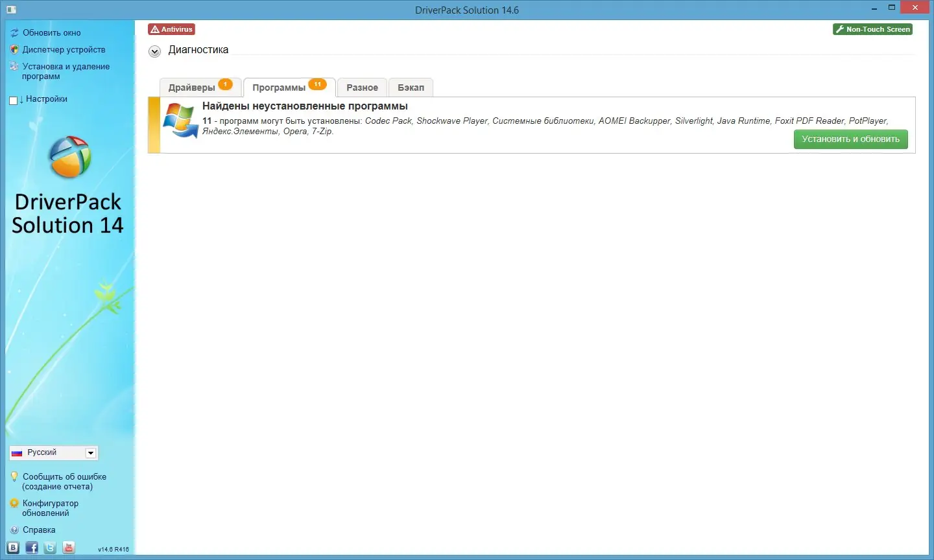The image size is (934, 560).
Task: Open the Разное tab
Action: [362, 87]
